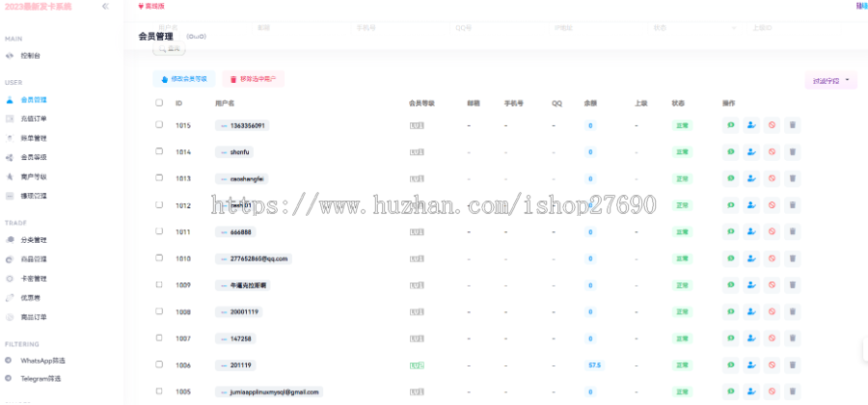Click blue edit-user icon for user 1011
The height and width of the screenshot is (405, 868).
(751, 231)
